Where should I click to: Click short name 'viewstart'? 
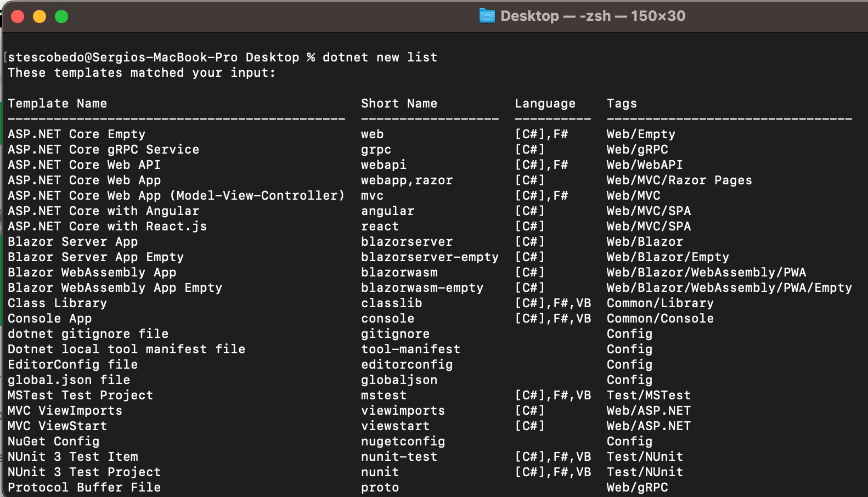click(x=395, y=426)
